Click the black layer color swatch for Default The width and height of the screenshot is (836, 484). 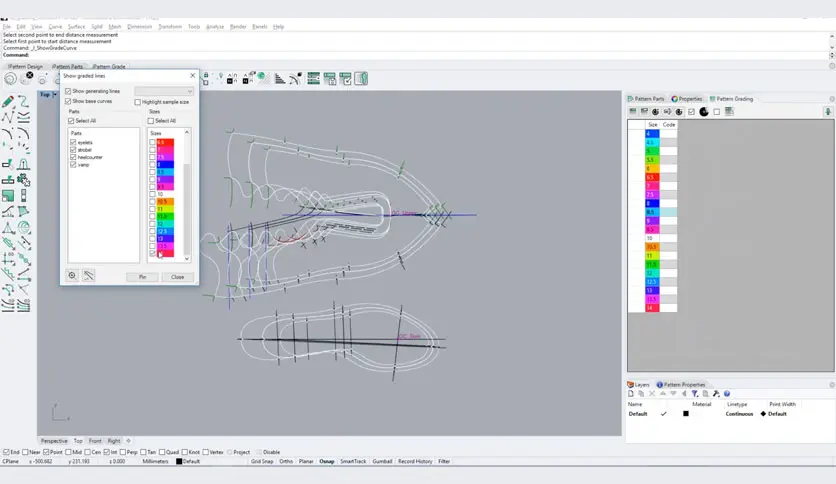pos(686,414)
